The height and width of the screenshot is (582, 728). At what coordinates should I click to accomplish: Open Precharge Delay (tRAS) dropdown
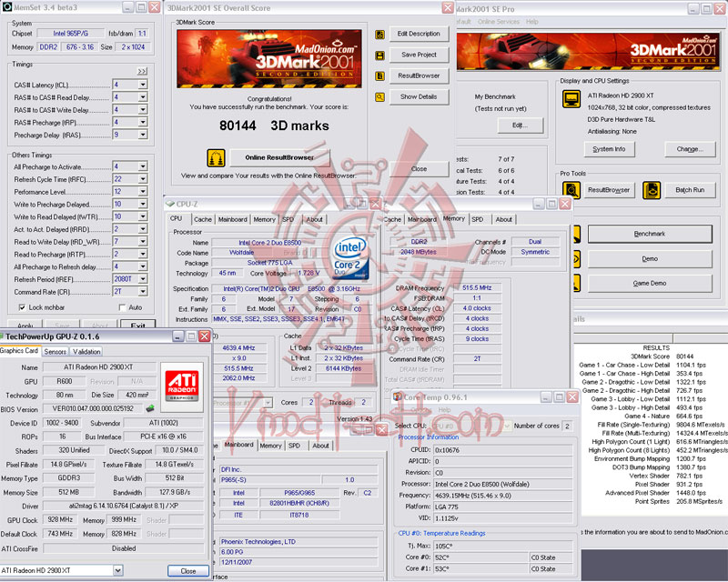click(x=143, y=135)
